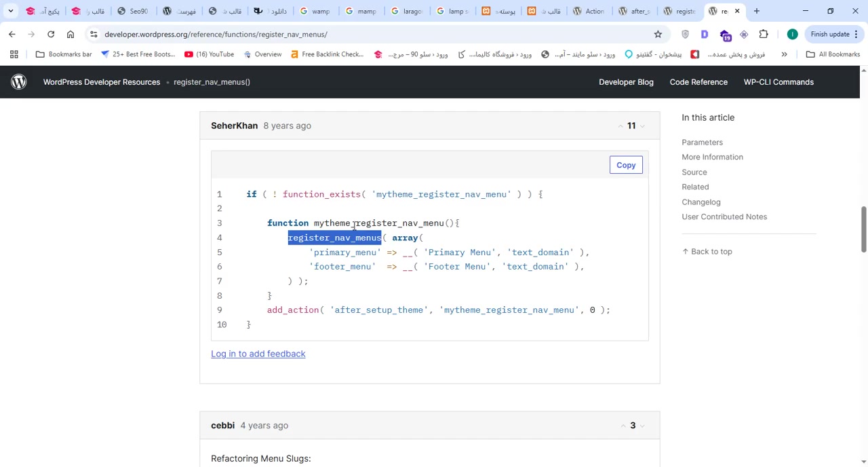Expand the tab search dropdown
Screen dimensions: 868x467
(11, 11)
